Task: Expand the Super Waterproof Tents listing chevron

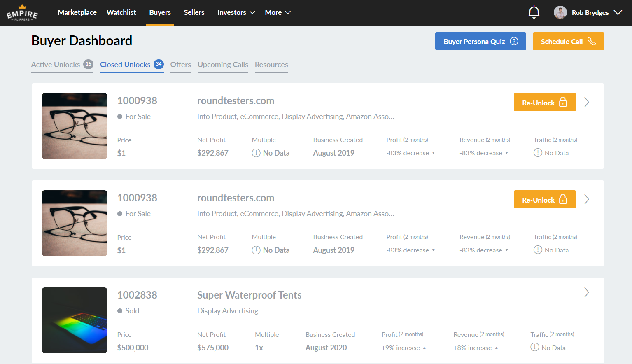Action: 587,292
